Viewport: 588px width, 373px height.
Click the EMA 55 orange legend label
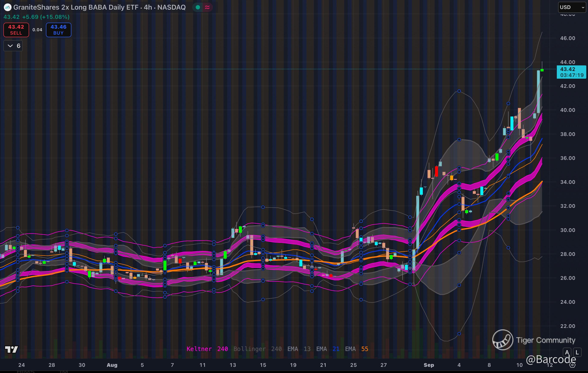tap(357, 349)
